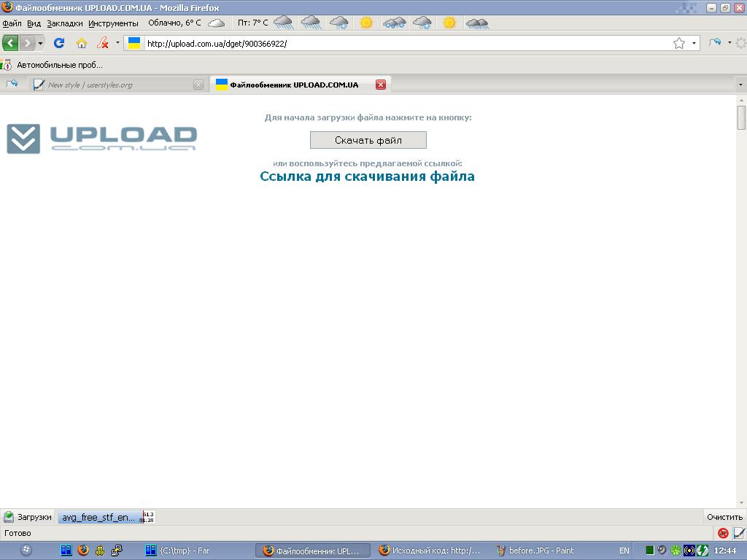Switch to 'Исходный код: http:/...' taskbar window
The image size is (747, 560).
click(430, 551)
